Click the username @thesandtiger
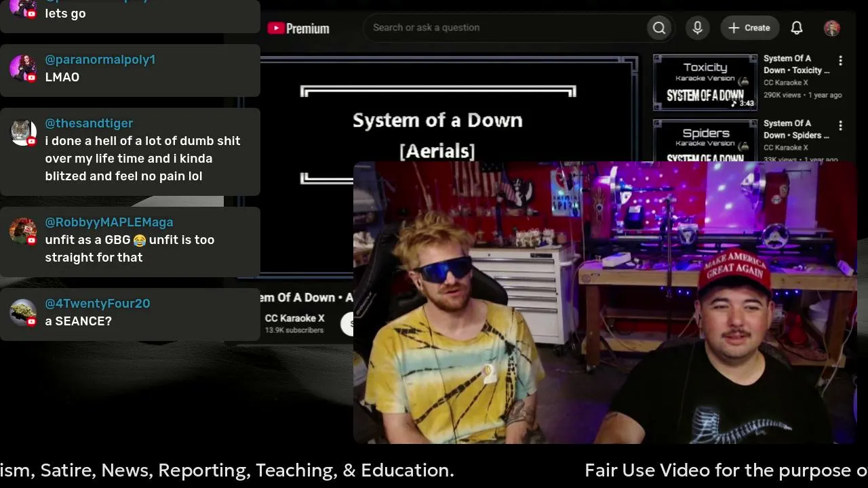 pos(89,123)
